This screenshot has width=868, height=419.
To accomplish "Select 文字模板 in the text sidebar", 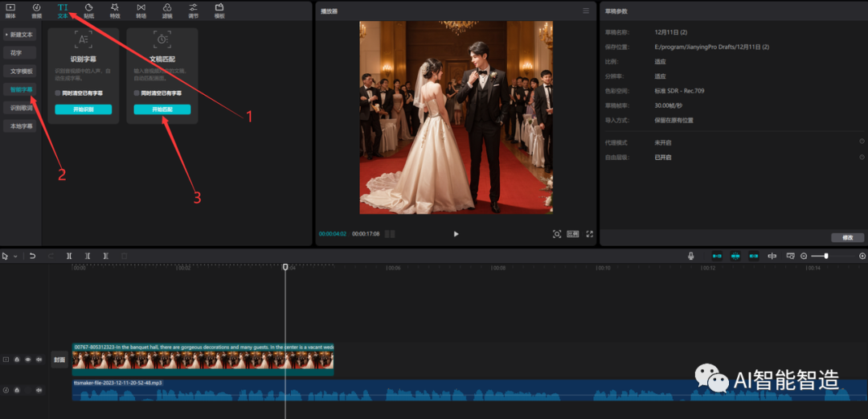I will pyautogui.click(x=20, y=71).
